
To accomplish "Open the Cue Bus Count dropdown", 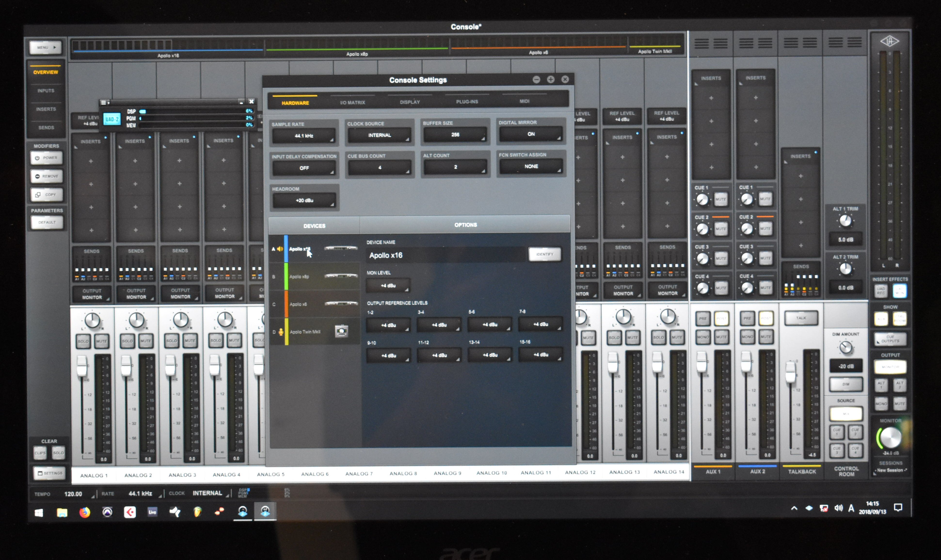I will (x=380, y=167).
